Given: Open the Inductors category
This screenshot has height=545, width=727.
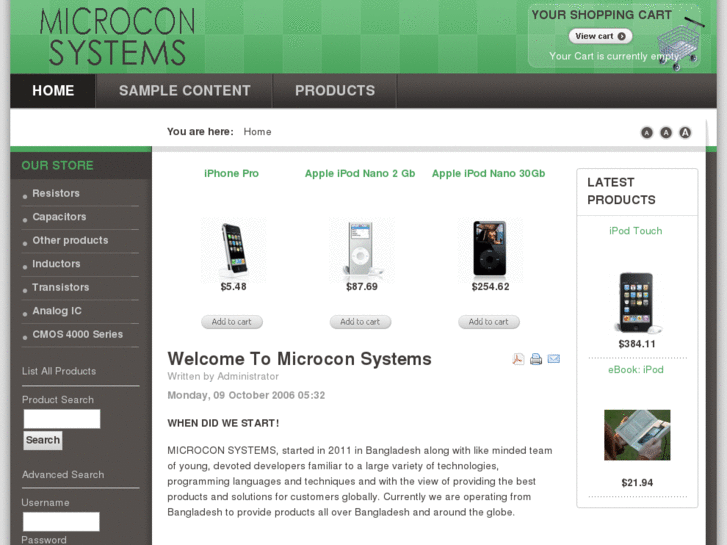Looking at the screenshot, I should click(56, 263).
